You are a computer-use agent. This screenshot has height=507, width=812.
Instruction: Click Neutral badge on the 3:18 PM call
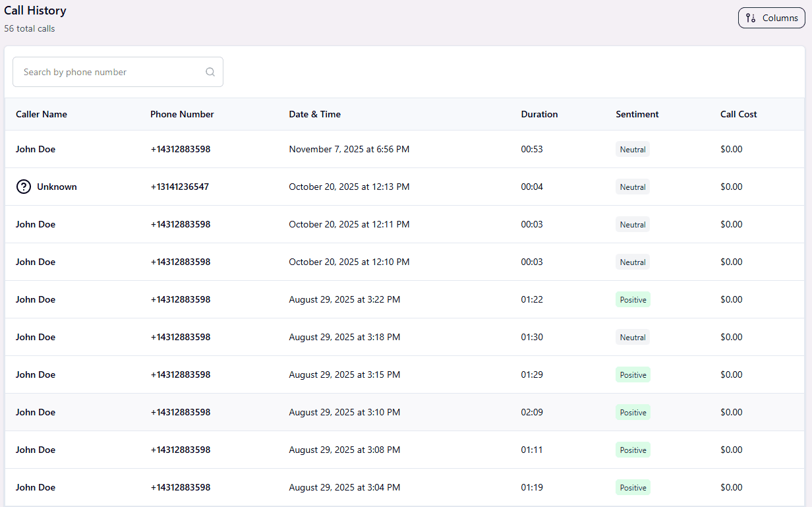coord(633,337)
